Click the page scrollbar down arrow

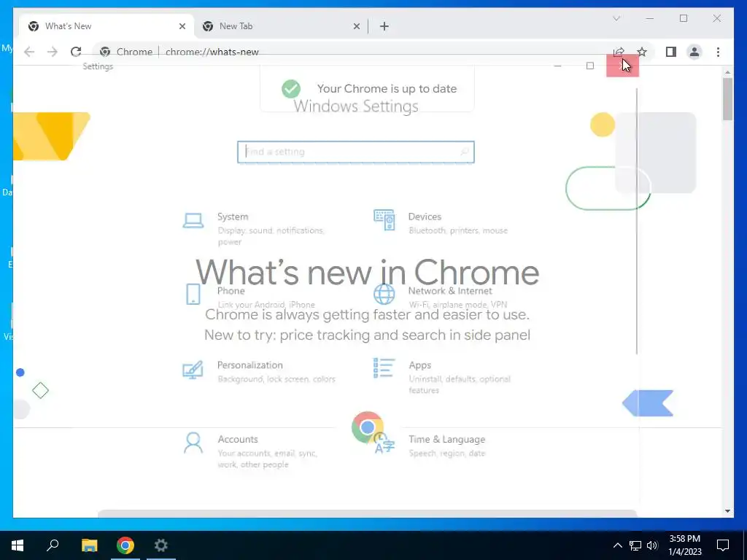pos(727,511)
